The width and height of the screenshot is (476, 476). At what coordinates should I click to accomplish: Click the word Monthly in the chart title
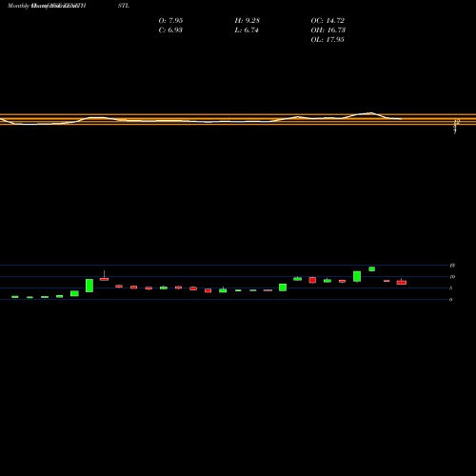pos(18,6)
